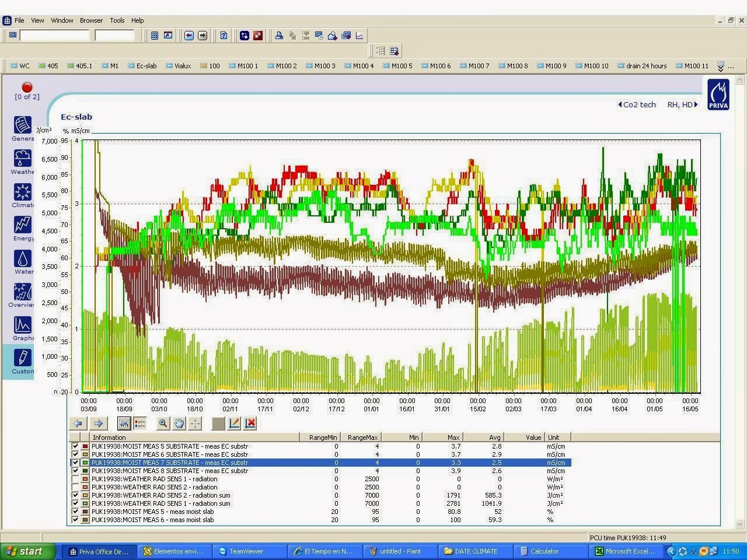Click the delete graph red X icon
Screen dimensions: 747x560
click(250, 424)
